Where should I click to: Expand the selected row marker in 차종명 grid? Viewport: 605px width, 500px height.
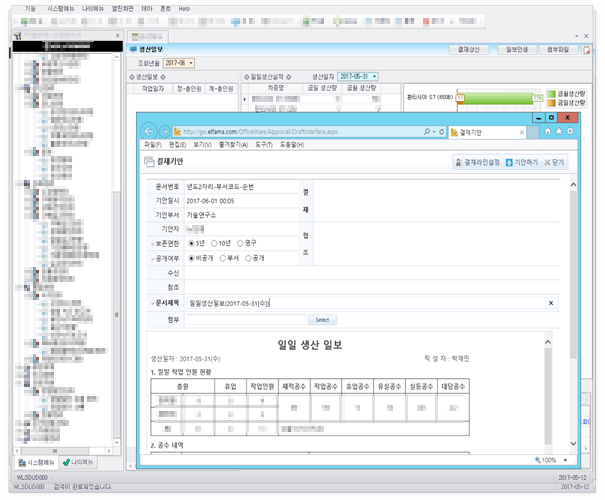click(245, 99)
